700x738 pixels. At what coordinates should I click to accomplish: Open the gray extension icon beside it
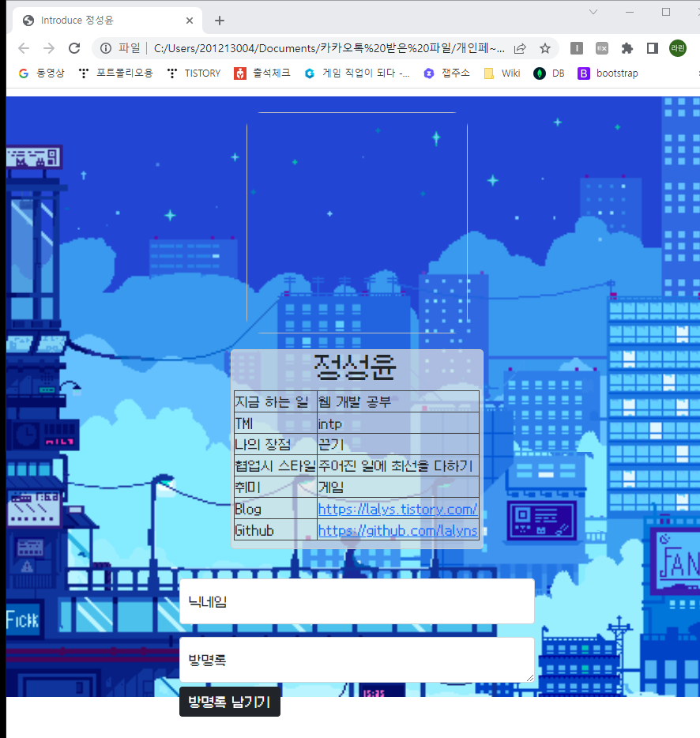point(601,48)
